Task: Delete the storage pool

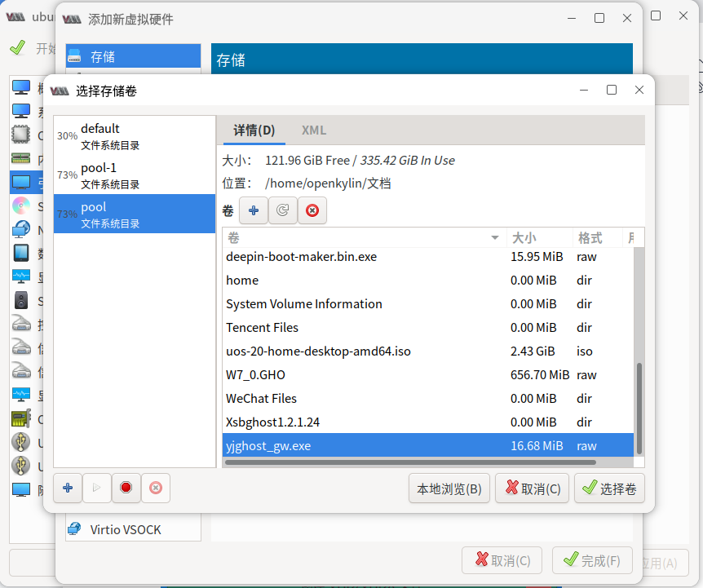Action: tap(155, 488)
